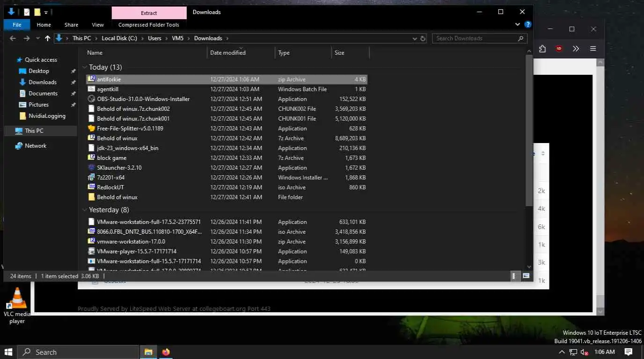Open VLC media player desktop shortcut
The height and width of the screenshot is (359, 644).
(17, 306)
